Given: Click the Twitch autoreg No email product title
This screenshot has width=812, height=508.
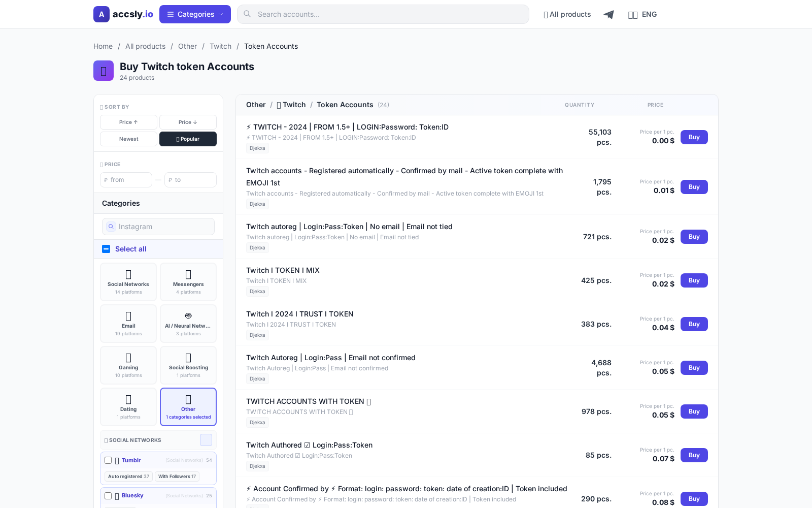Looking at the screenshot, I should pos(349,227).
